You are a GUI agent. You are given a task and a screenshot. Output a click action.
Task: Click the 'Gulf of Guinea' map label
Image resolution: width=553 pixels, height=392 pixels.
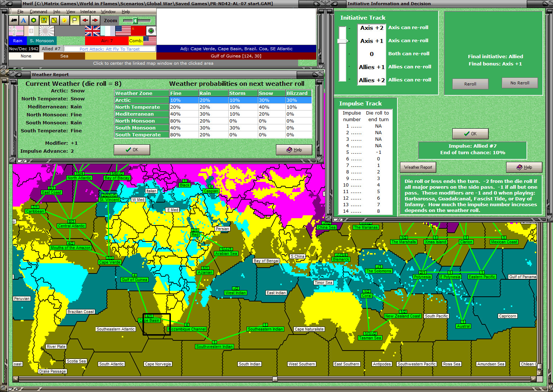coord(135,280)
